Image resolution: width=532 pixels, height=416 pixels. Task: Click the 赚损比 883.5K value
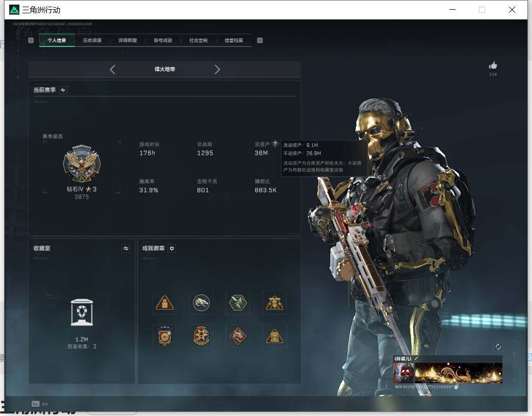(265, 190)
